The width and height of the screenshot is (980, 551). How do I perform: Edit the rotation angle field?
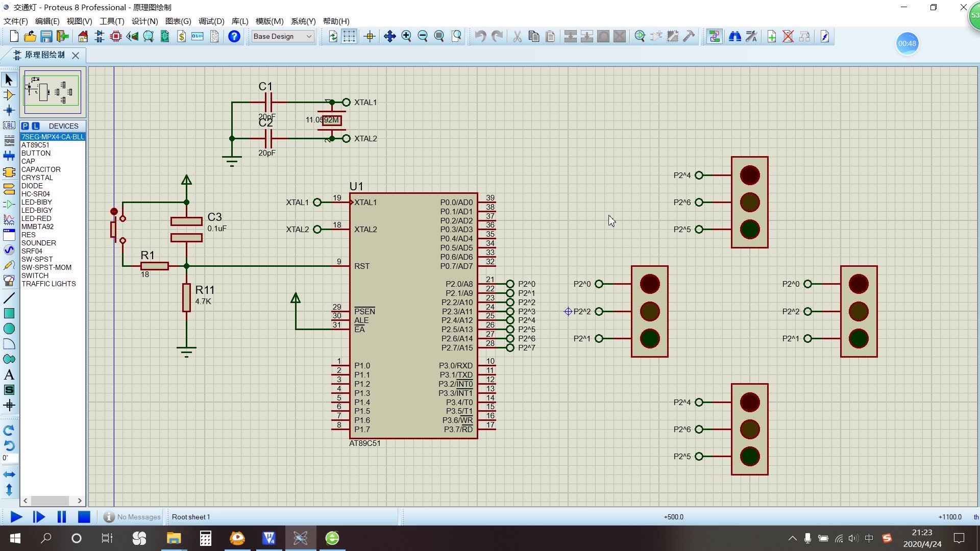point(9,458)
